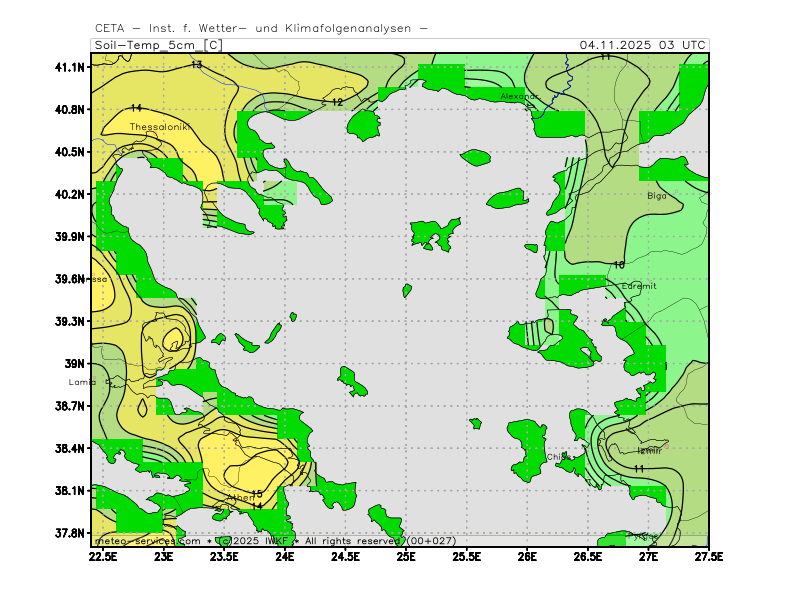This screenshot has width=800, height=600.
Task: Click the 04.11.2025 03 UTC timestamp
Action: coord(642,45)
